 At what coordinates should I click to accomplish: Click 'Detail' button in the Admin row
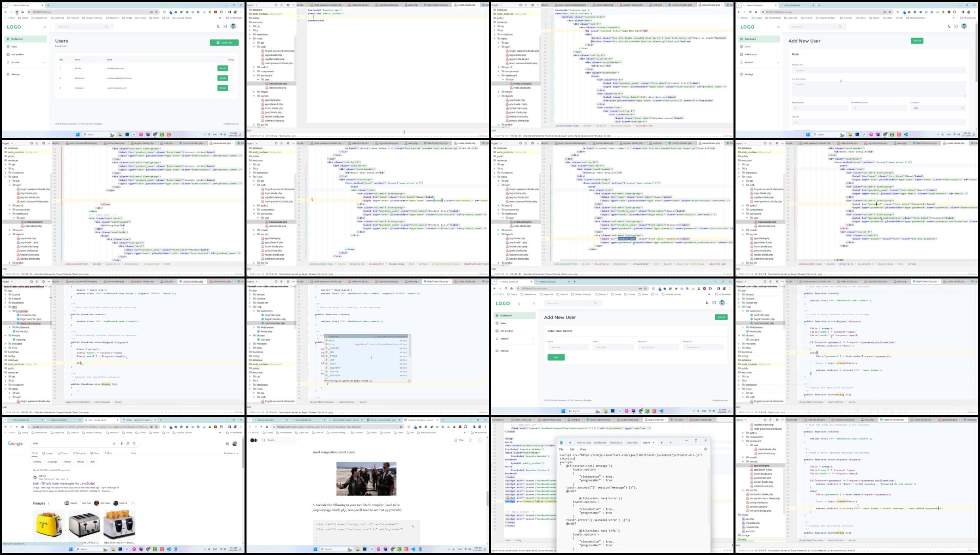[x=223, y=68]
